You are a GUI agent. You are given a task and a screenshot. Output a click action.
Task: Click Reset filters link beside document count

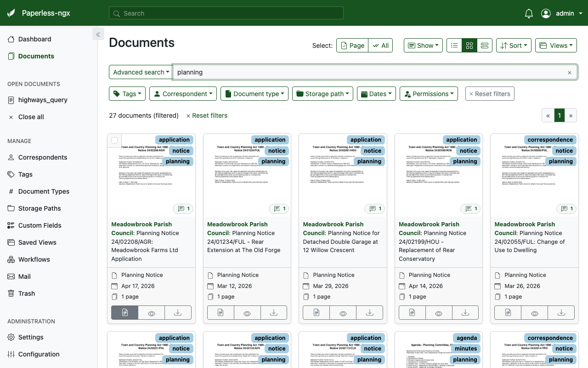click(x=207, y=115)
